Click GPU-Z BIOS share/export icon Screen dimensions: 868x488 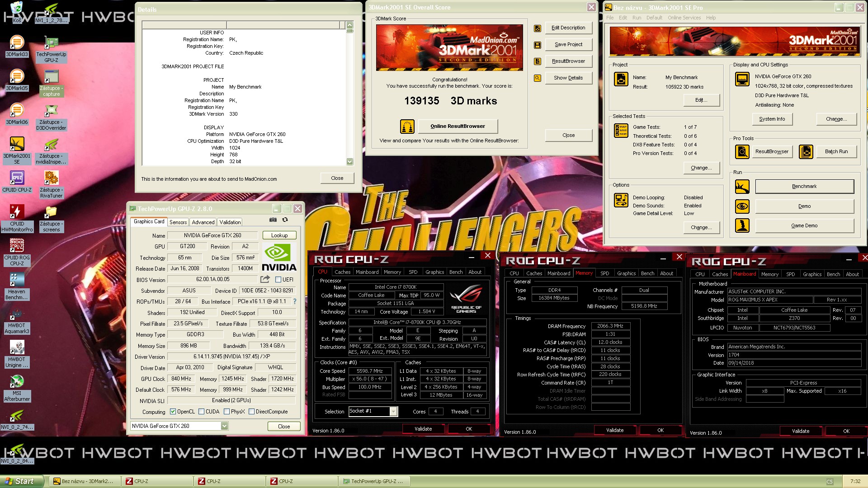pos(265,279)
